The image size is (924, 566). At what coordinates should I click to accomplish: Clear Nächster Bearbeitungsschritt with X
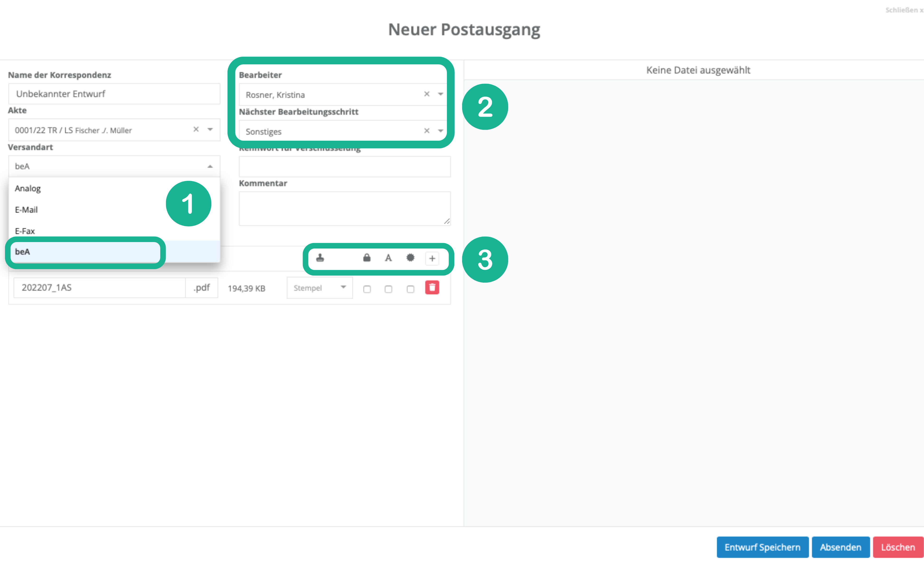tap(427, 131)
